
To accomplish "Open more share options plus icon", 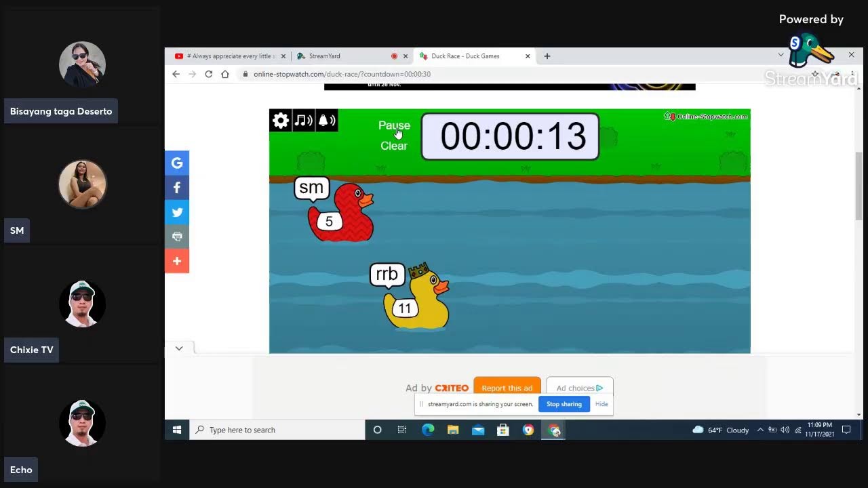I will [177, 261].
